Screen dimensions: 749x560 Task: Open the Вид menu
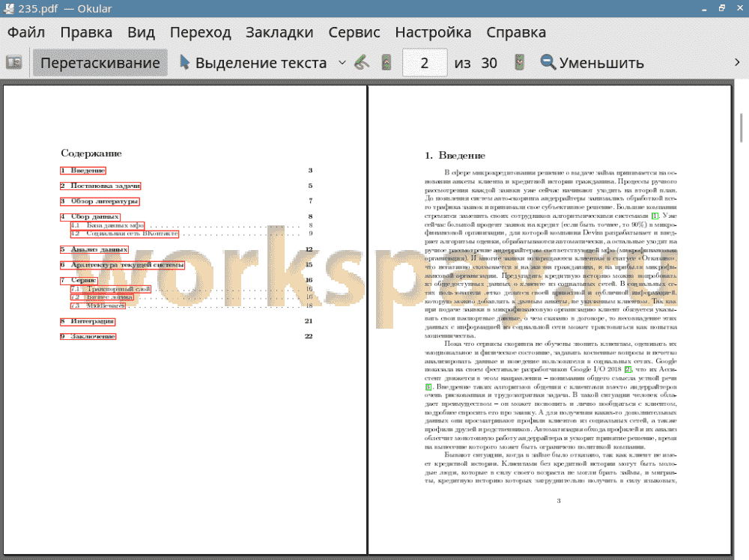(141, 32)
